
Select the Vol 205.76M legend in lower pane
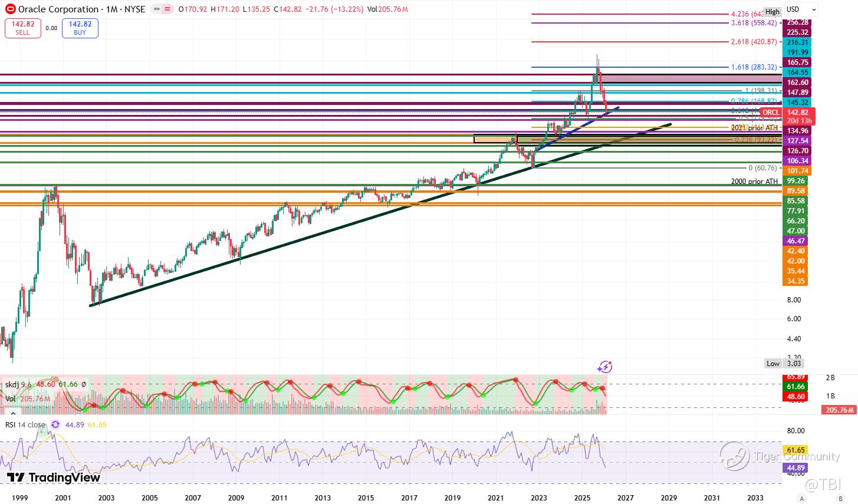click(x=27, y=399)
